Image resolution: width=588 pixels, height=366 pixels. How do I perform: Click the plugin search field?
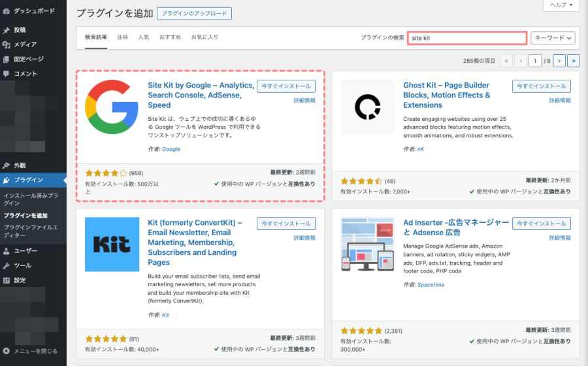coord(467,38)
